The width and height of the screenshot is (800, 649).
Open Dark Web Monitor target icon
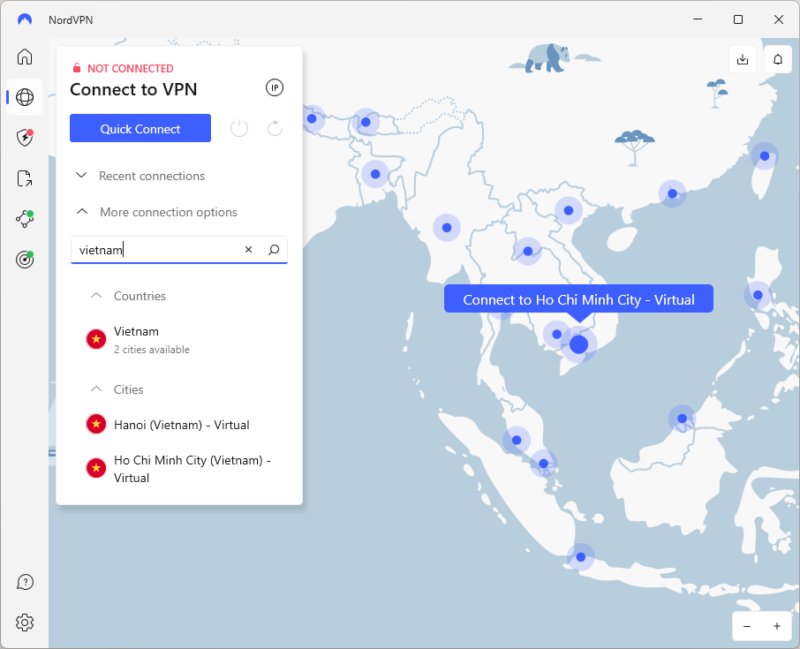point(25,260)
